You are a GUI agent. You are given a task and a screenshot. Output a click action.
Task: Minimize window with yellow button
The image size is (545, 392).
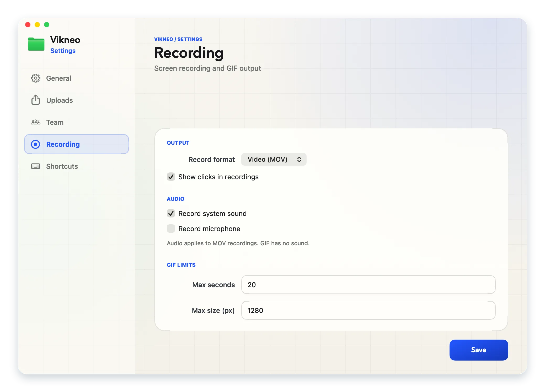click(x=37, y=25)
